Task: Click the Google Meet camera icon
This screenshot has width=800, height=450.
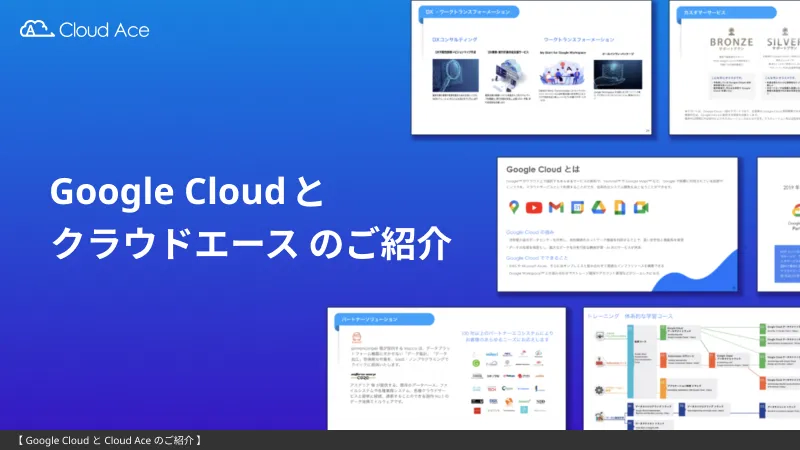Action: [x=641, y=207]
